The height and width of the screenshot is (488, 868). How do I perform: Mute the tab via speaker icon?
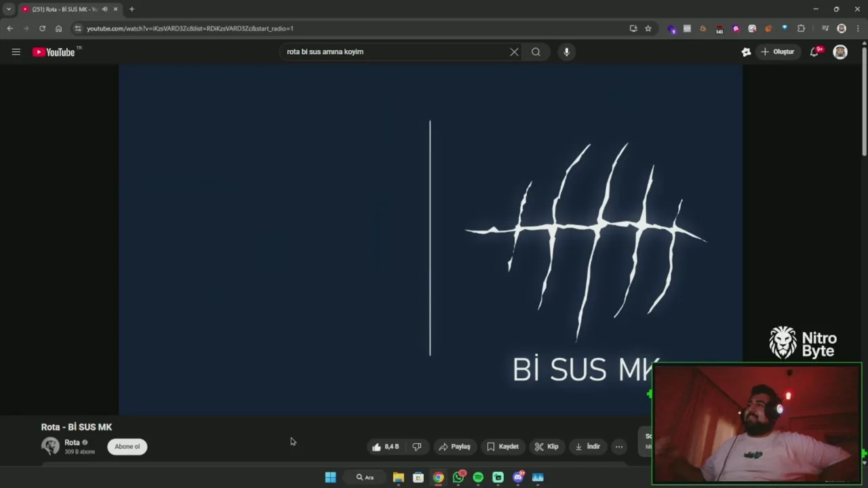(x=104, y=9)
